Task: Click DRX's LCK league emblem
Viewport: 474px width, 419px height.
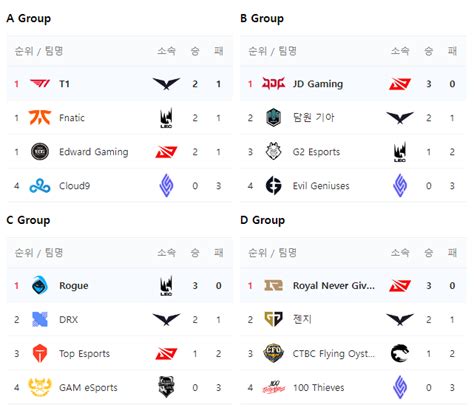Action: 166,319
